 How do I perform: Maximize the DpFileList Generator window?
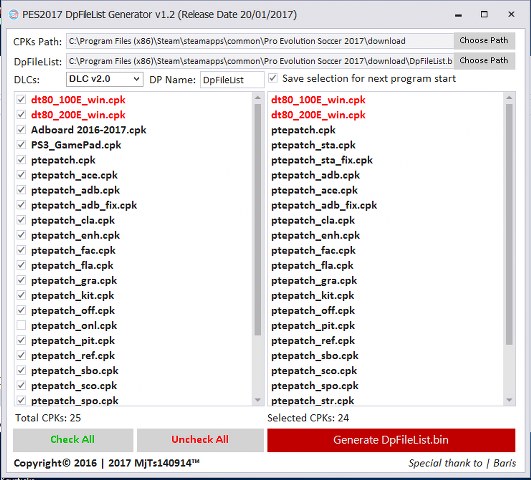[484, 15]
